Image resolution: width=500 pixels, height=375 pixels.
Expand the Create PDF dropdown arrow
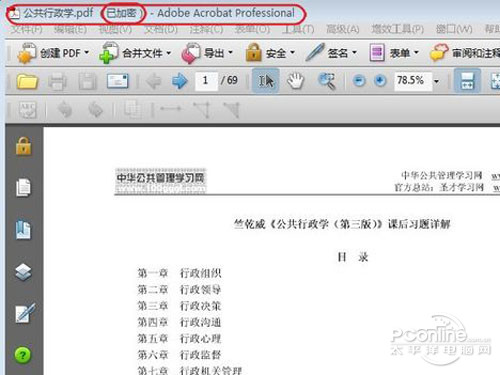(x=87, y=53)
